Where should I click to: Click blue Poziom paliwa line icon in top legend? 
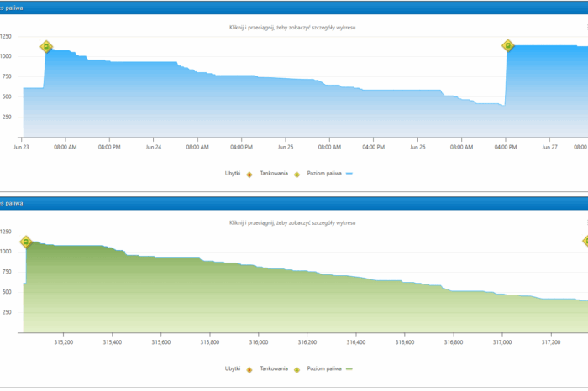click(x=349, y=174)
